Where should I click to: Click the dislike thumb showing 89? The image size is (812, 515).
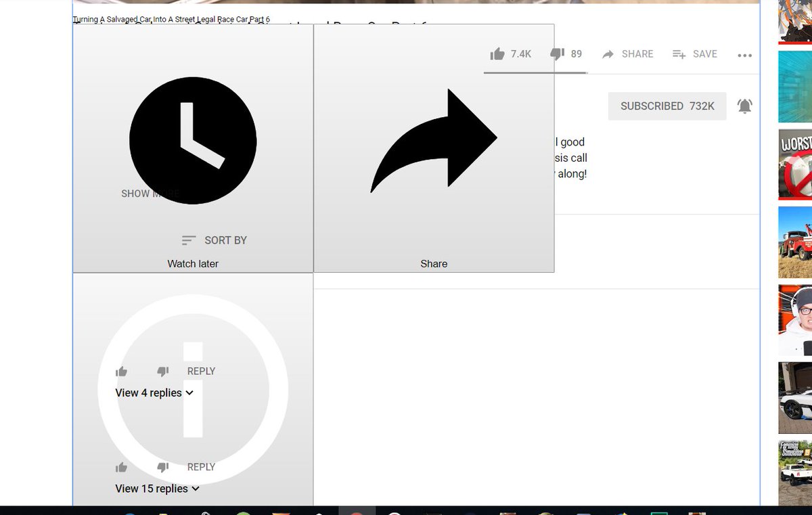click(x=566, y=54)
